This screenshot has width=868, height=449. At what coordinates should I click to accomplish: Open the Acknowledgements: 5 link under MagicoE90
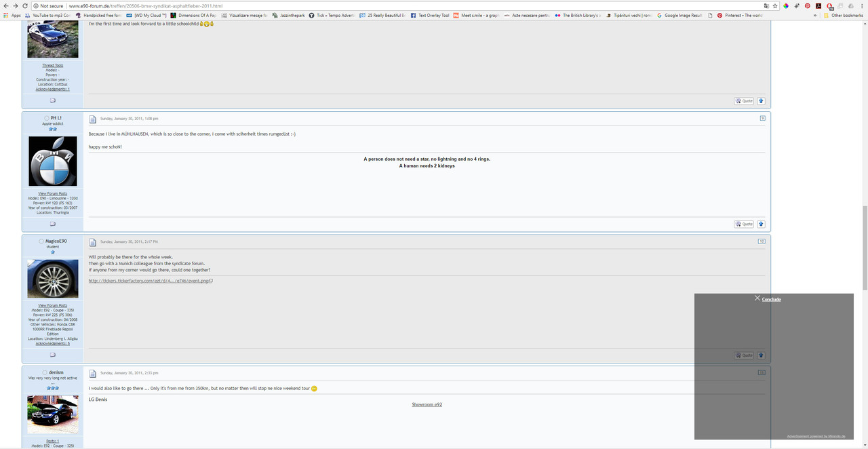click(53, 343)
